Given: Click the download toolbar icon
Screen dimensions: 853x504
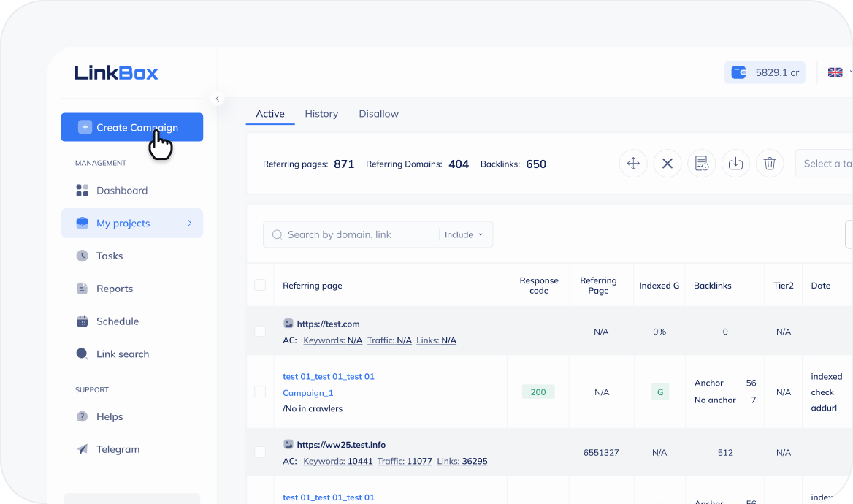Looking at the screenshot, I should pyautogui.click(x=735, y=164).
